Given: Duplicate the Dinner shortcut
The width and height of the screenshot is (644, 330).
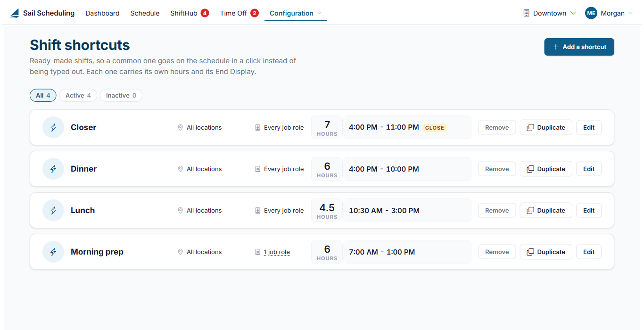Looking at the screenshot, I should 546,169.
